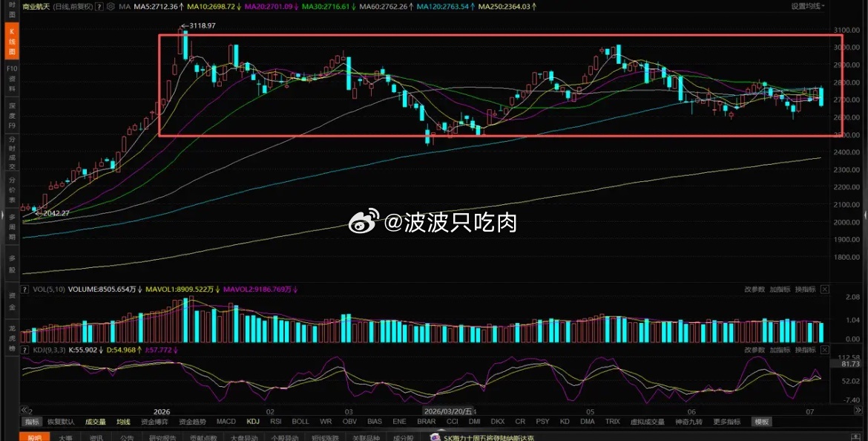Open MA settings gear icon
Screen dimensions: 868x441
coord(110,7)
